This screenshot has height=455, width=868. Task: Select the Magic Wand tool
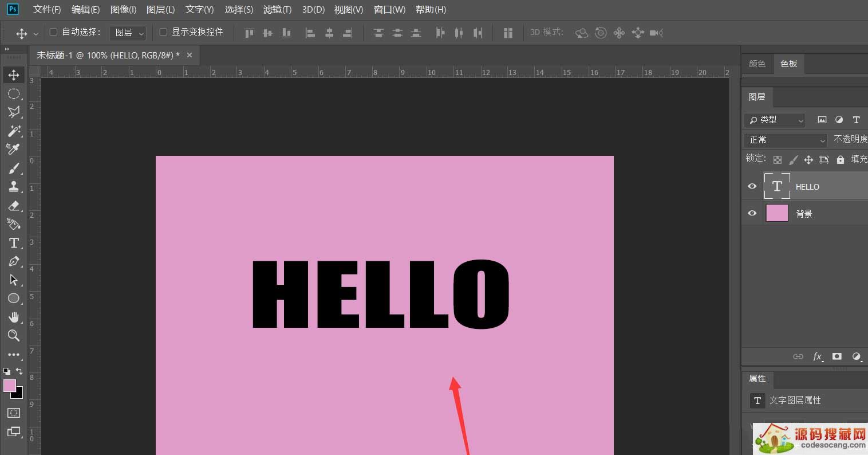click(14, 131)
